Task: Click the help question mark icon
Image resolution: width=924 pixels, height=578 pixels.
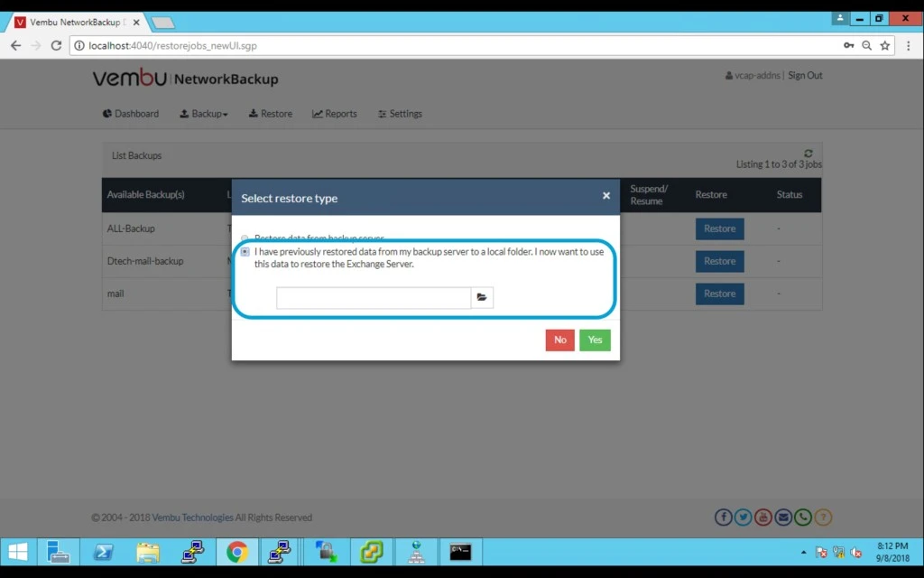Action: (x=823, y=517)
